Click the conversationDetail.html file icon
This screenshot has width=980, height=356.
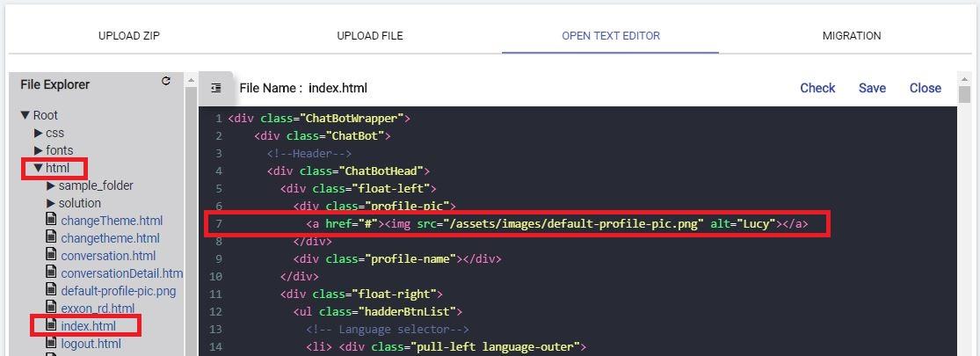coord(51,272)
